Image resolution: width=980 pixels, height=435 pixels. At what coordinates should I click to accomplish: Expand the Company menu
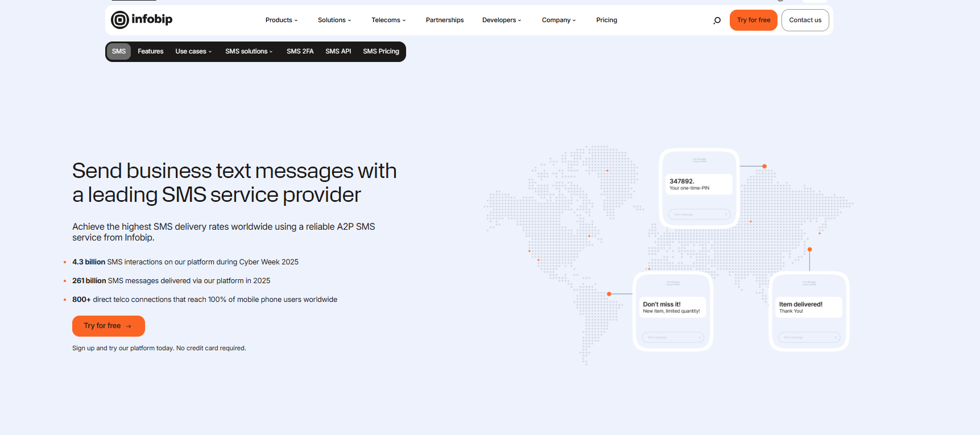(559, 20)
